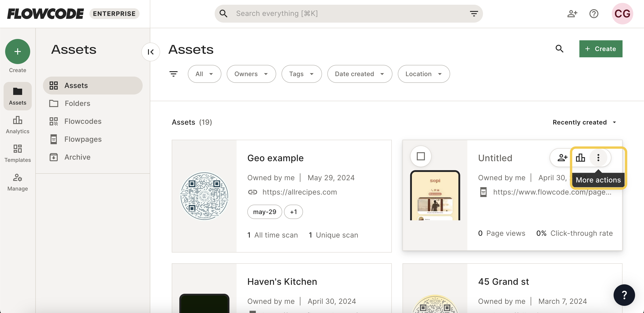Click the 'May 29, 2024' date text
Screen dimensions: 644x313
[x=331, y=178]
